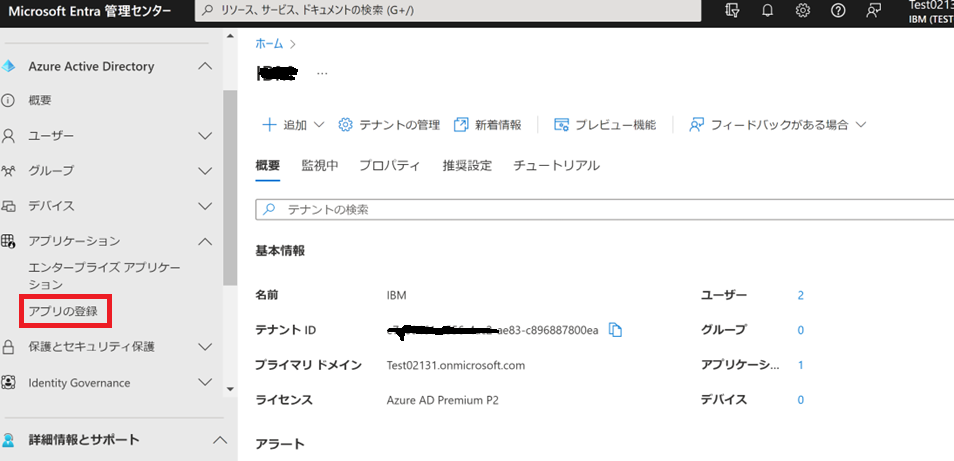
Task: Click the グループ people icon
Action: point(8,171)
